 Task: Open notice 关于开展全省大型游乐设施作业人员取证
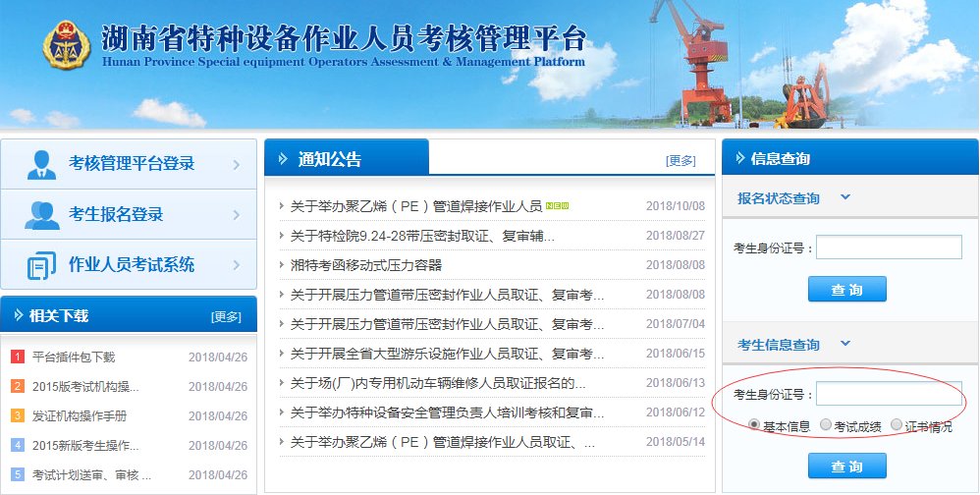447,354
